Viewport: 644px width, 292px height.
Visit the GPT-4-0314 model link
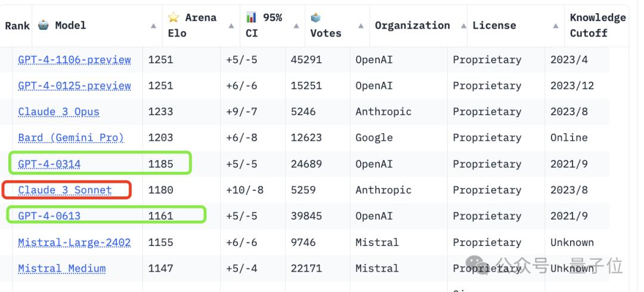point(49,164)
